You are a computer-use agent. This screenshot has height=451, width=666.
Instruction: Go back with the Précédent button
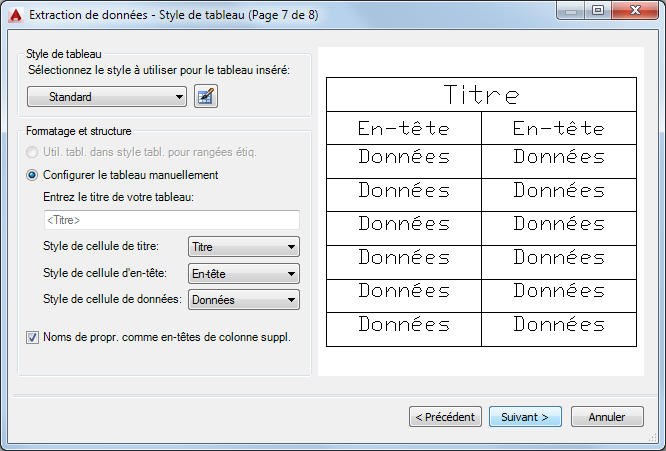click(446, 417)
